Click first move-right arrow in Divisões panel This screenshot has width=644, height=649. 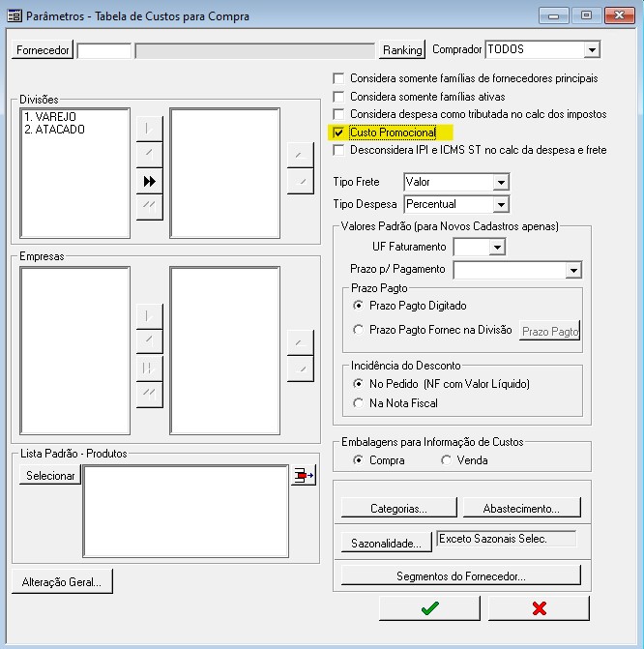[150, 130]
